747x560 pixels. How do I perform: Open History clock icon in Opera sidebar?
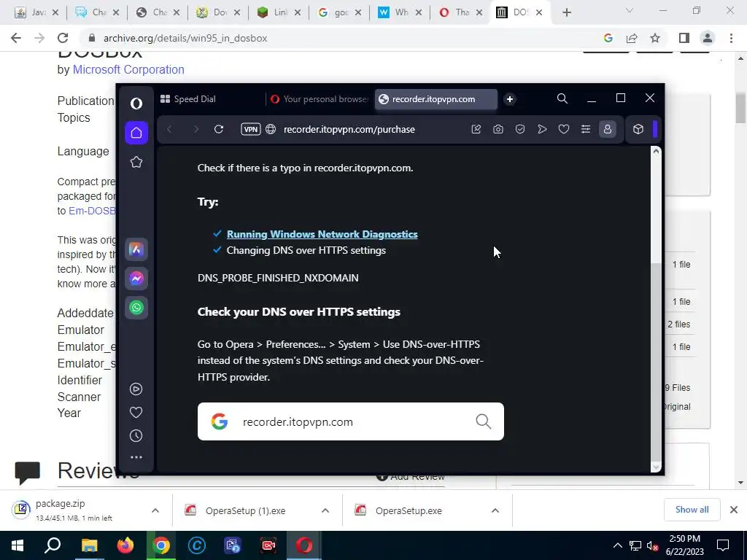point(136,436)
